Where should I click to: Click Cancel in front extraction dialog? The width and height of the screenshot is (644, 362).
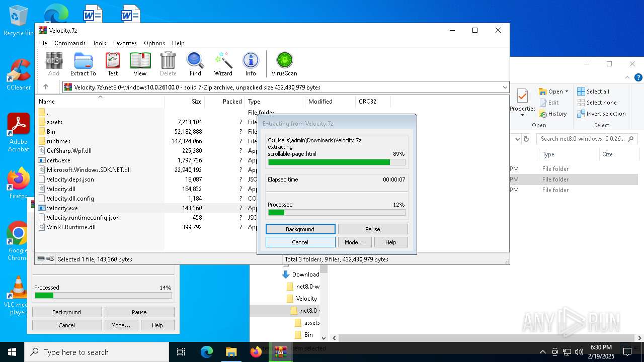point(300,242)
